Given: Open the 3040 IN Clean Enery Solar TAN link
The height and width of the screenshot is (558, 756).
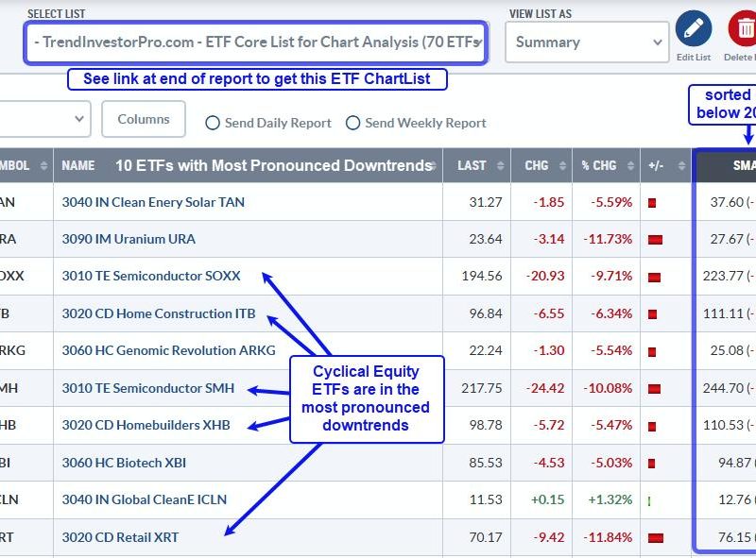Looking at the screenshot, I should [153, 202].
